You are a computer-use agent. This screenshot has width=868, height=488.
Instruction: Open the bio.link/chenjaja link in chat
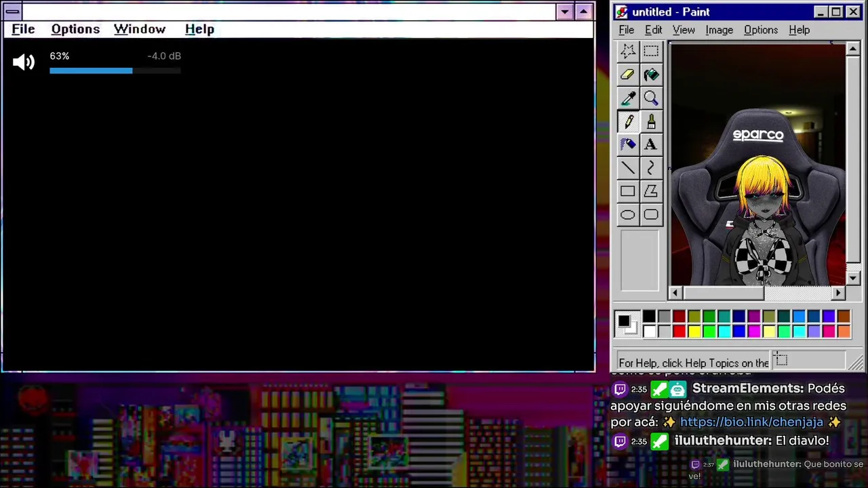751,422
